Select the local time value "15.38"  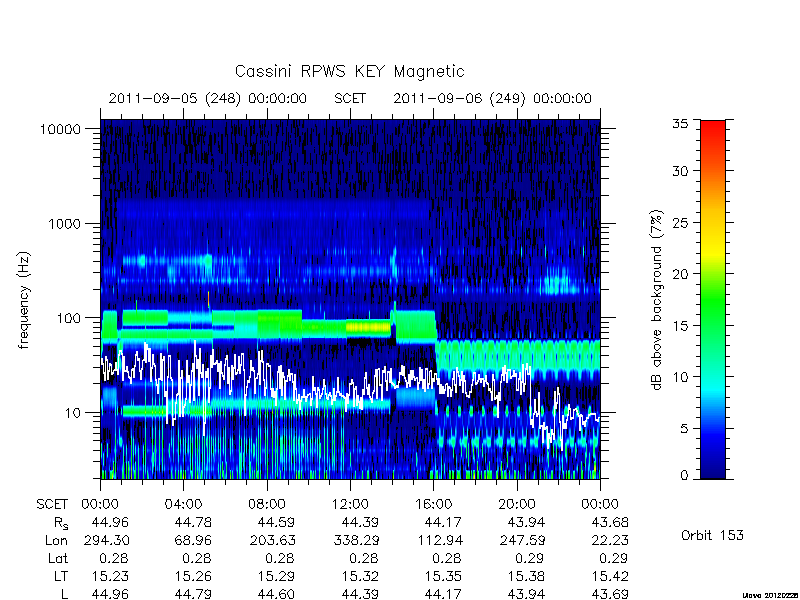coord(526,576)
